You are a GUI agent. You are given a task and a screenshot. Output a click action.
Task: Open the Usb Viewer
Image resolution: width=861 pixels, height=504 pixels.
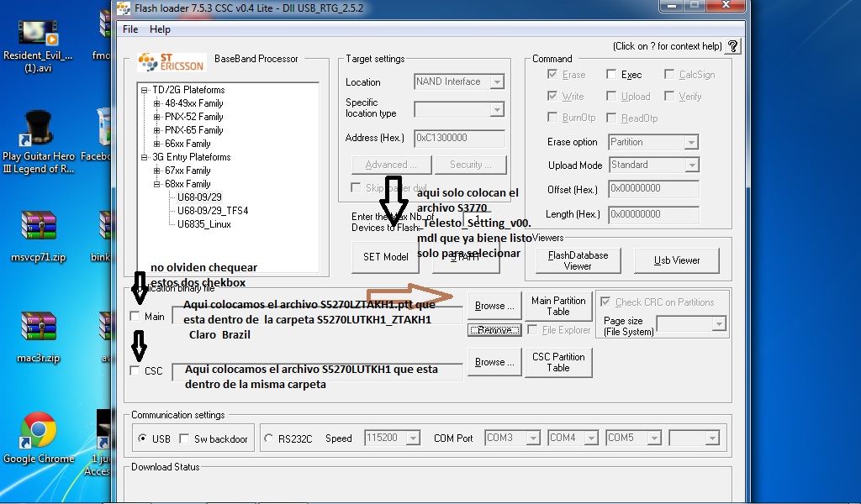pos(677,260)
